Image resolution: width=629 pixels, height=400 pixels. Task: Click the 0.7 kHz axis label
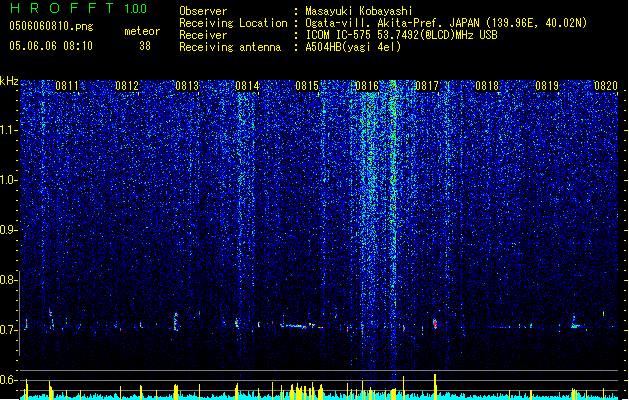point(8,330)
